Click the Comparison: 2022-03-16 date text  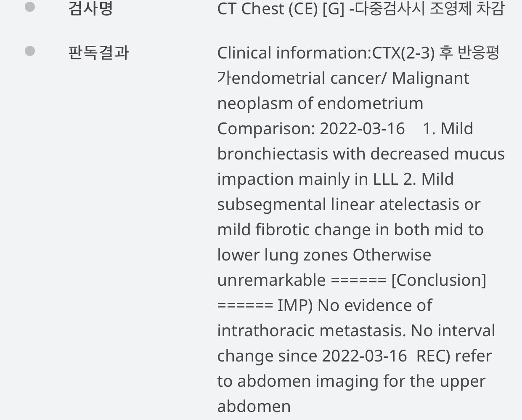click(x=311, y=129)
